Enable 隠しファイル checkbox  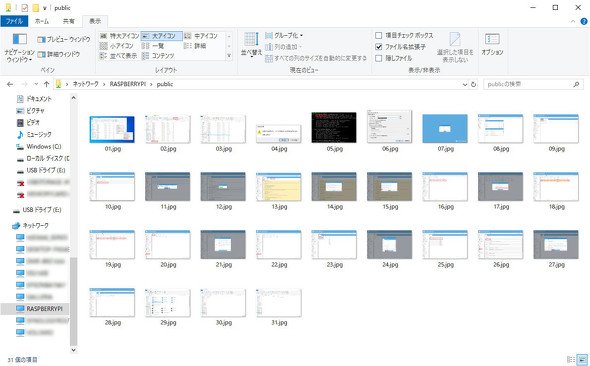379,58
